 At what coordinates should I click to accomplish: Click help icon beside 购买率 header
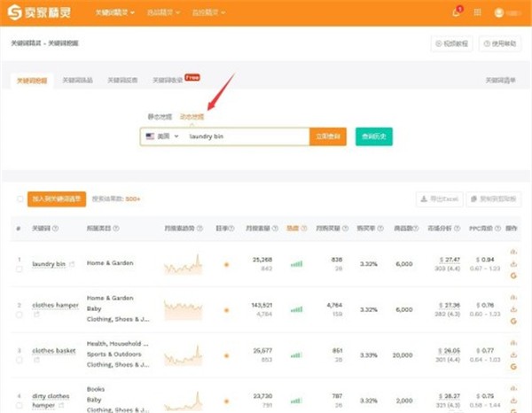[x=380, y=228]
